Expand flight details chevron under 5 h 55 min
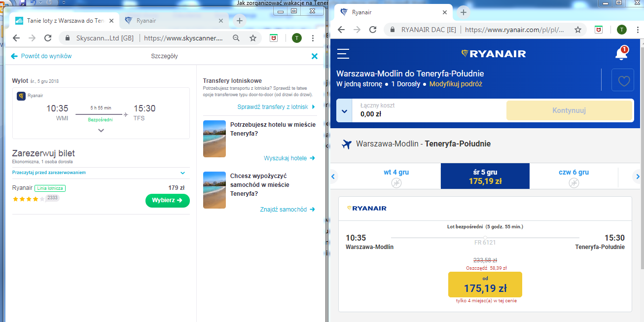 (101, 131)
